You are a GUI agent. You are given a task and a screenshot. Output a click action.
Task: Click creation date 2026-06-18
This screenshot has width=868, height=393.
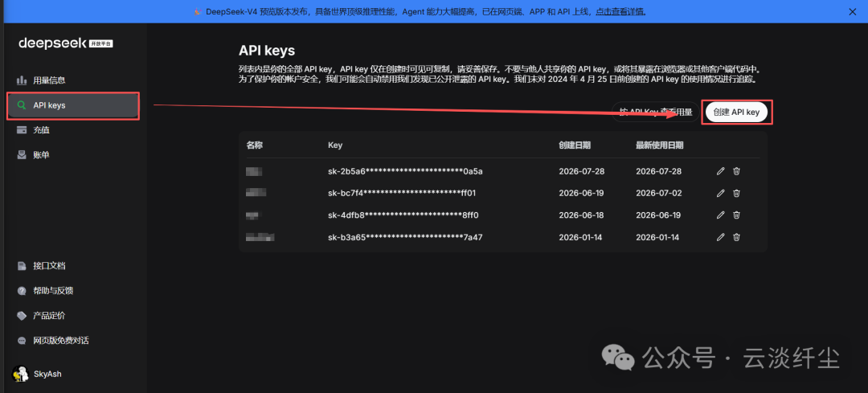click(x=581, y=215)
